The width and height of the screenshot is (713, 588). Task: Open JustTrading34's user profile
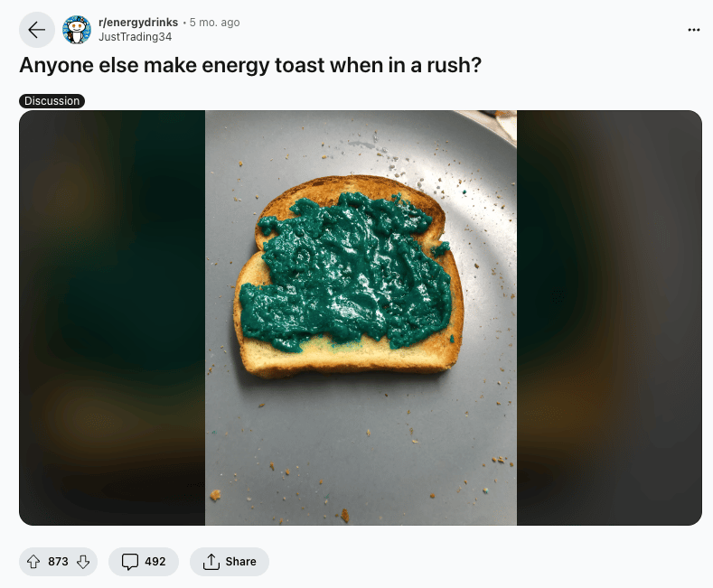(x=135, y=37)
